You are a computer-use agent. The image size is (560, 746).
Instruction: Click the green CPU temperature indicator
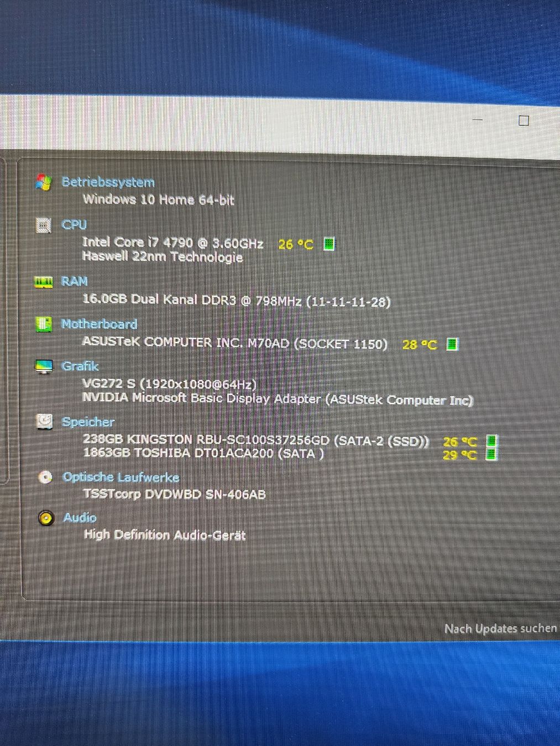pos(329,244)
